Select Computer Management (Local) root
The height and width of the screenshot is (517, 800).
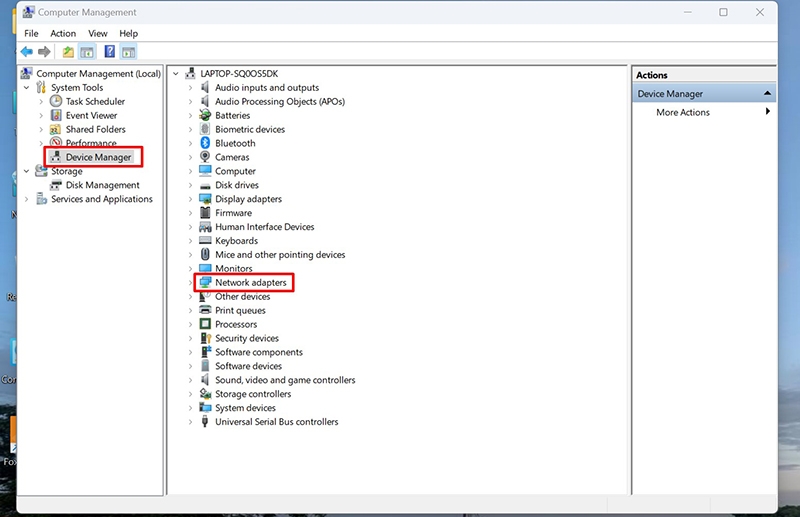98,73
